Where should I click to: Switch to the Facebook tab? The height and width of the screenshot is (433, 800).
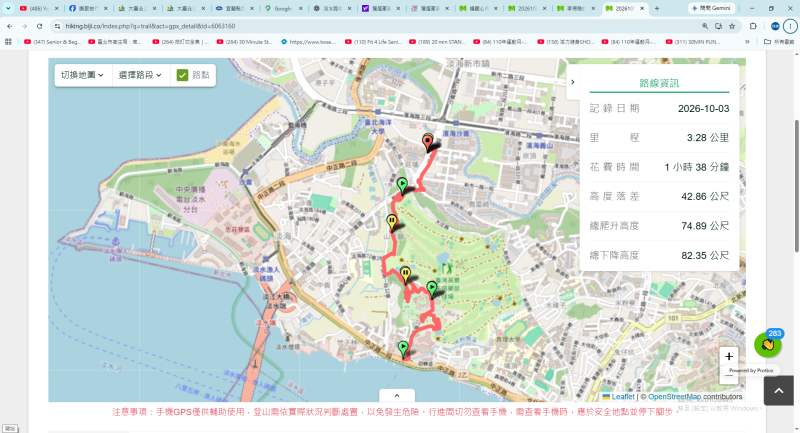pos(88,8)
